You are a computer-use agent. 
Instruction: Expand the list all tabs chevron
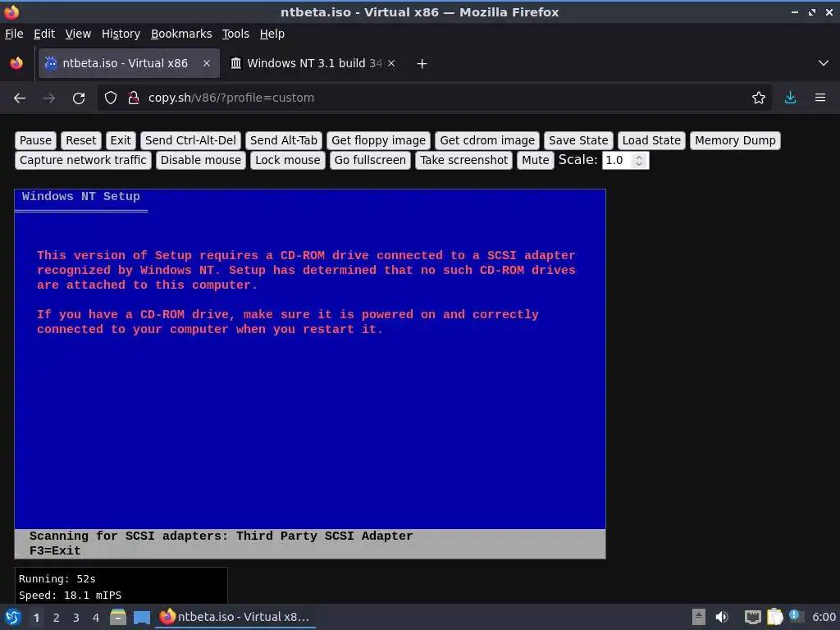coord(824,63)
